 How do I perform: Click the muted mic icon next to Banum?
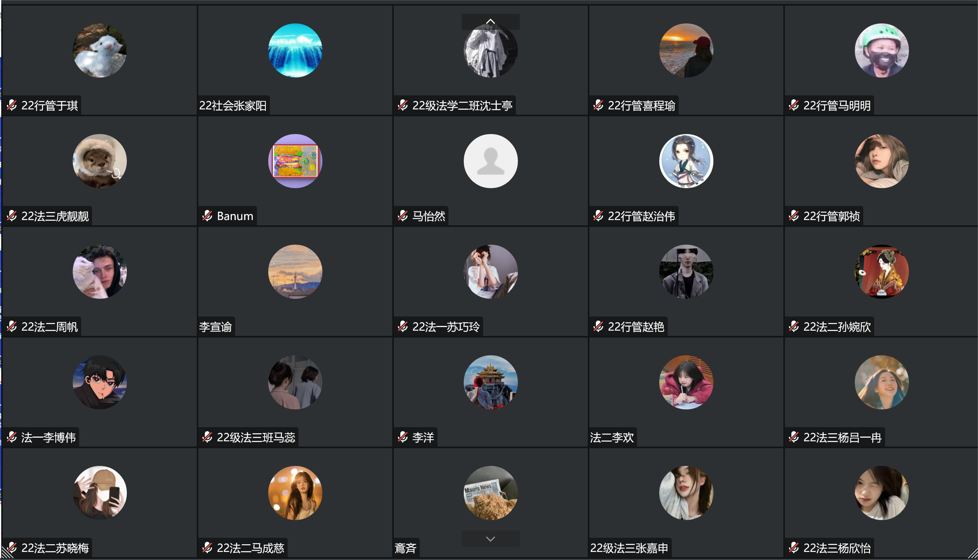(x=208, y=216)
